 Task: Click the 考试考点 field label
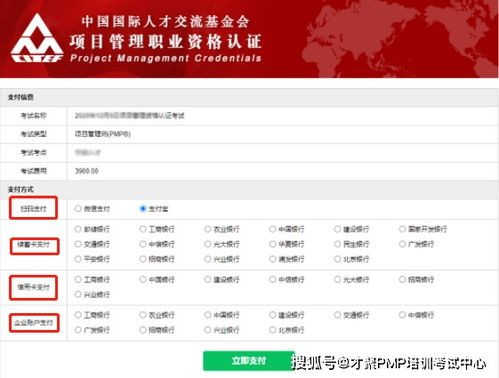[x=33, y=153]
